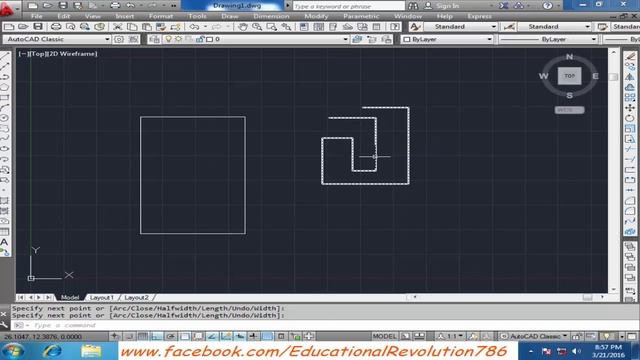
Task: Activate the Pan hand tool
Action: pos(243,27)
